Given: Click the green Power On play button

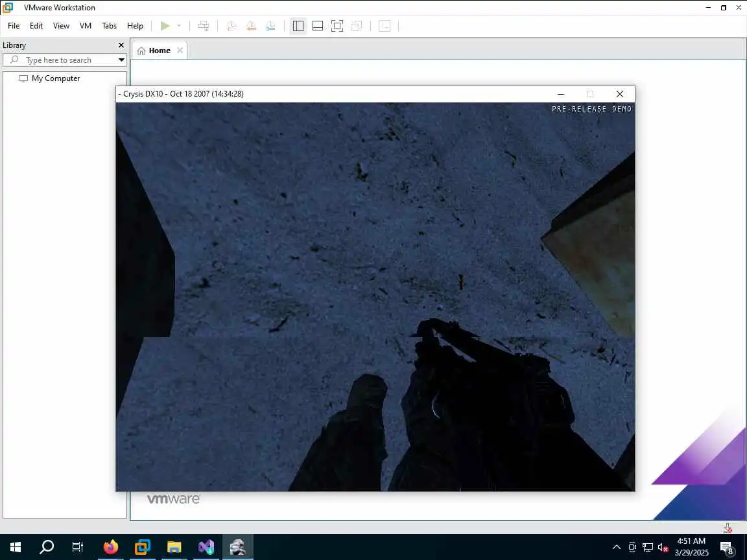Looking at the screenshot, I should tap(165, 26).
